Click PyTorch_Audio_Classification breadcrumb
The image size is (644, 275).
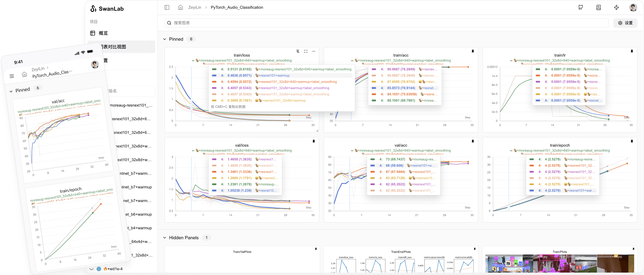[237, 7]
